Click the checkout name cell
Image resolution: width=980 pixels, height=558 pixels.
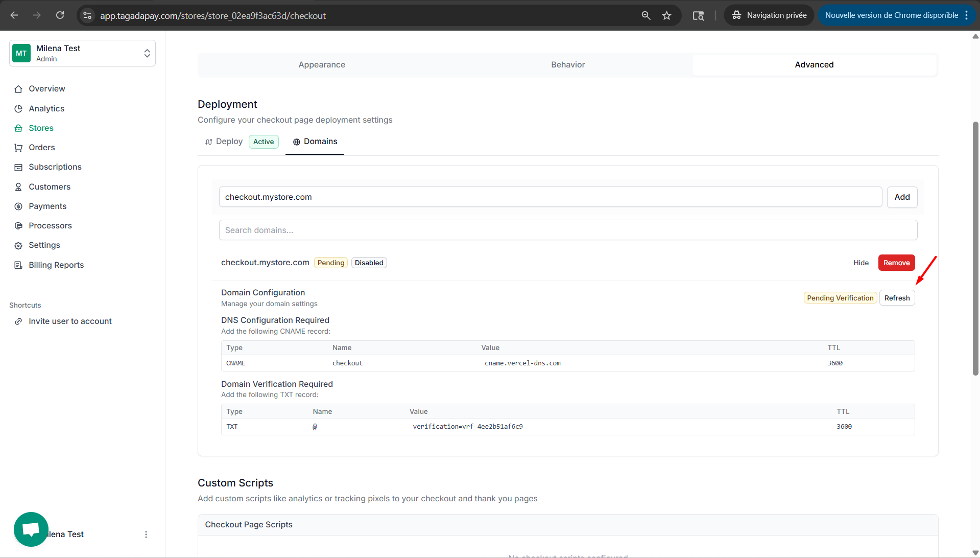pos(347,363)
